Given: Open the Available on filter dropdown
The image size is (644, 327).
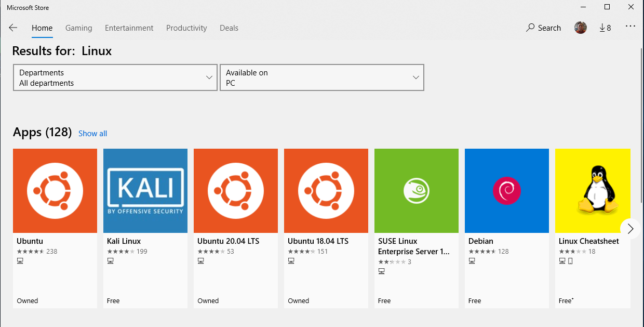Looking at the screenshot, I should coord(321,77).
